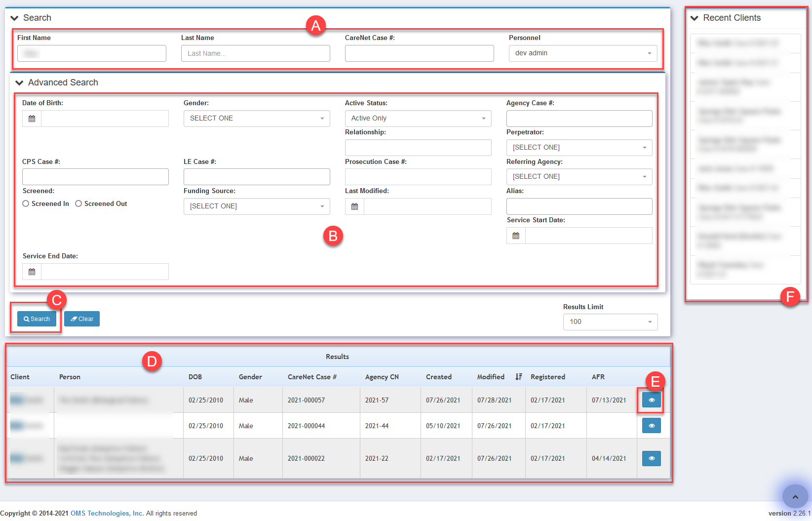
Task: Open the Gender dropdown
Action: [257, 119]
